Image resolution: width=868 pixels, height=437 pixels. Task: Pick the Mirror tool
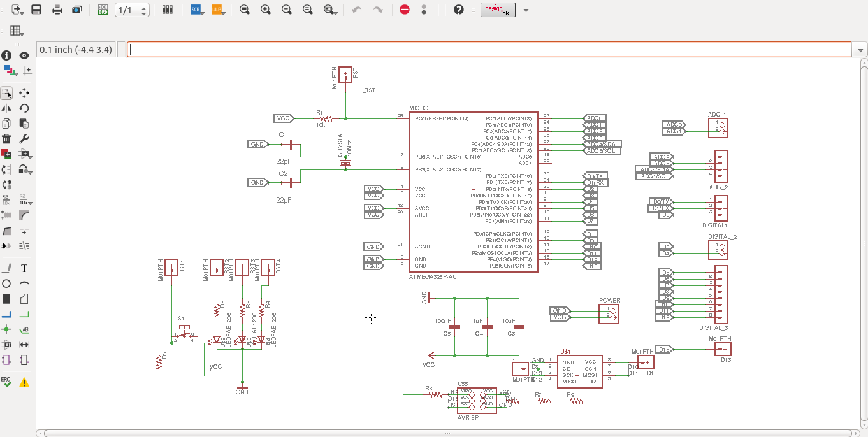point(6,108)
